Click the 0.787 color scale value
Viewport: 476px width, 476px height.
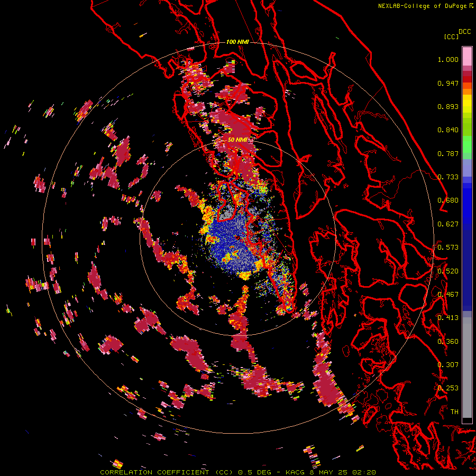coord(448,153)
